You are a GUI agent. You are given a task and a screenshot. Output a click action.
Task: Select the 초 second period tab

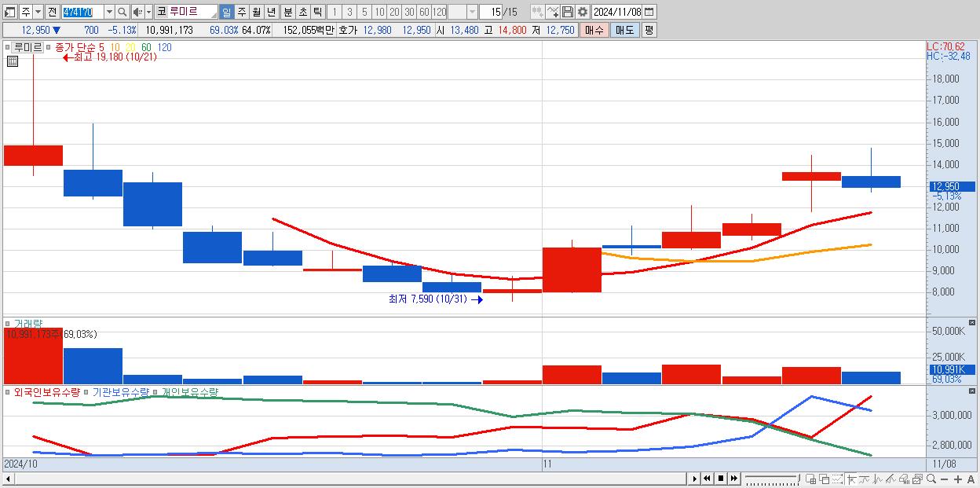click(x=303, y=12)
